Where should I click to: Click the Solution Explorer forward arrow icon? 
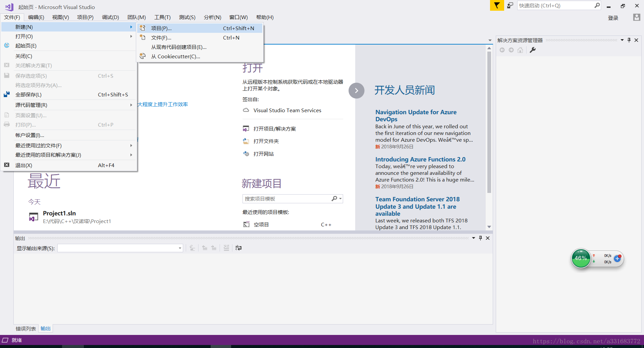click(511, 50)
